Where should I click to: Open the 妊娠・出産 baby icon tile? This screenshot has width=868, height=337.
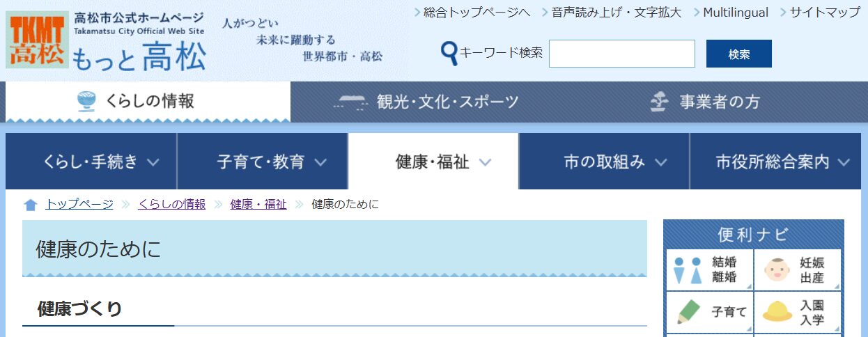tap(797, 269)
